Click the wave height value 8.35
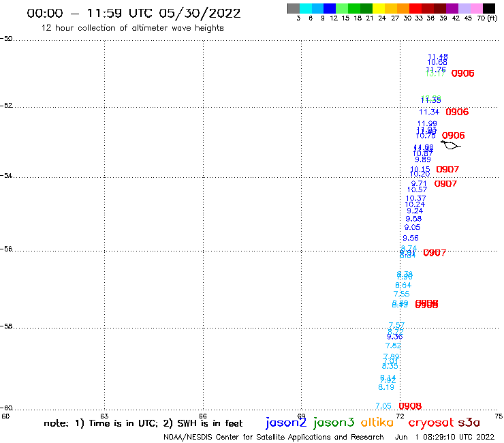504x443 pixels. coord(390,366)
